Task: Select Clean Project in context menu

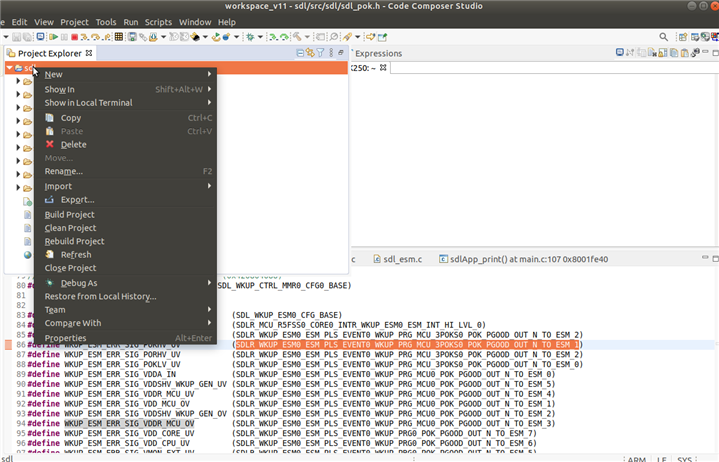Action: click(125, 228)
